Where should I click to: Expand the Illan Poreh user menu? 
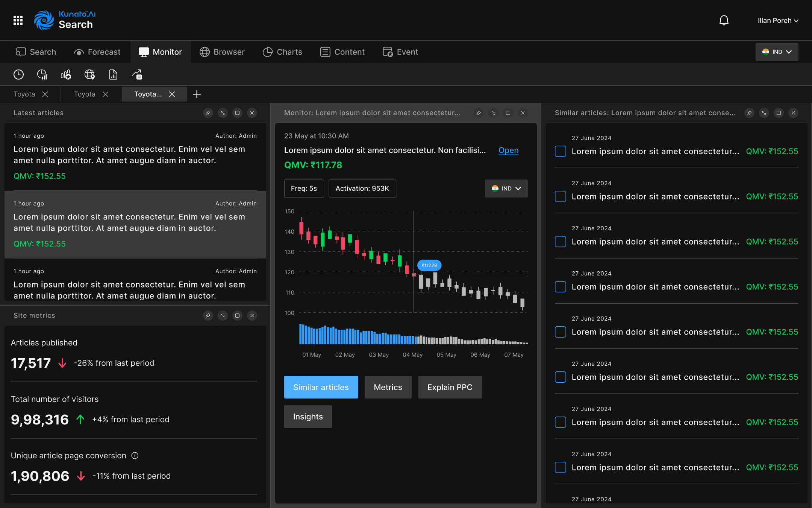778,21
